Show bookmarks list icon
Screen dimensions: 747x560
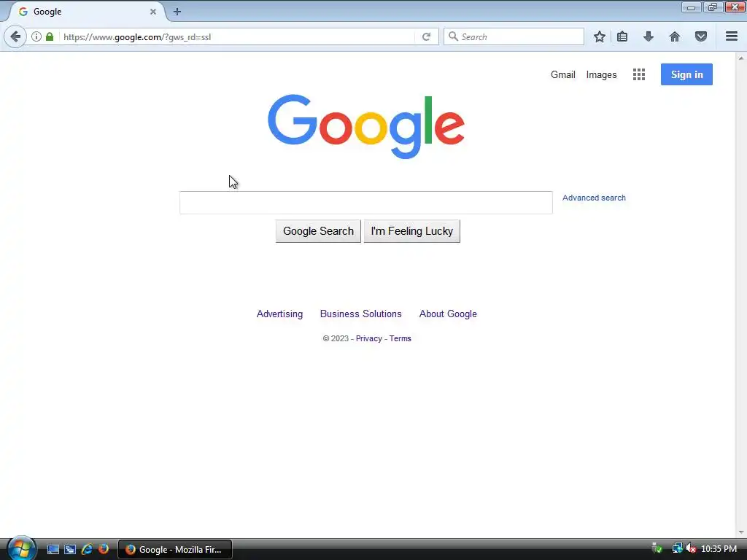pyautogui.click(x=622, y=36)
